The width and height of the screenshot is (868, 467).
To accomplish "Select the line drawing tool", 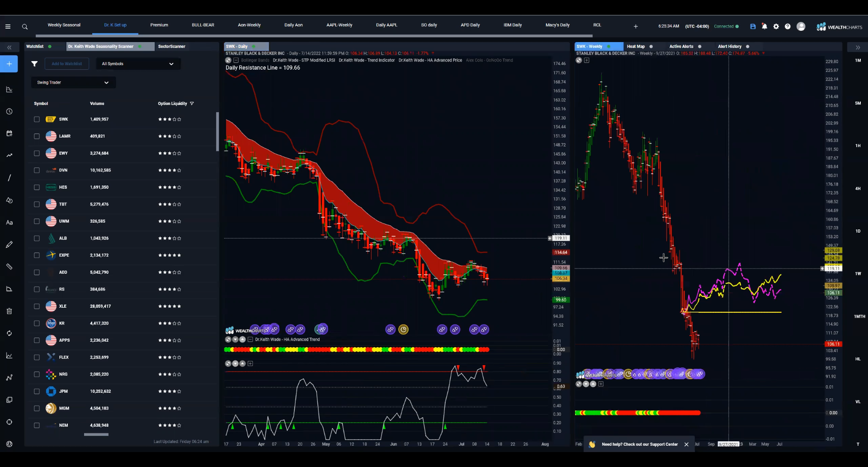I will tap(9, 177).
